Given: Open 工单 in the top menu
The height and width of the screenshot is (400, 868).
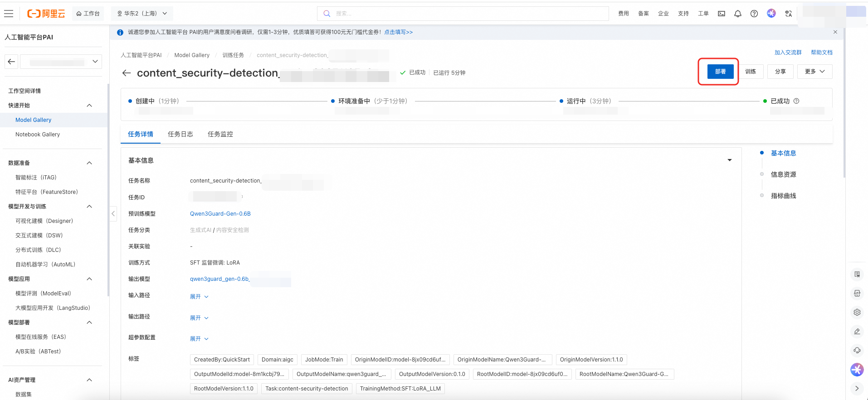Looking at the screenshot, I should click(x=703, y=14).
